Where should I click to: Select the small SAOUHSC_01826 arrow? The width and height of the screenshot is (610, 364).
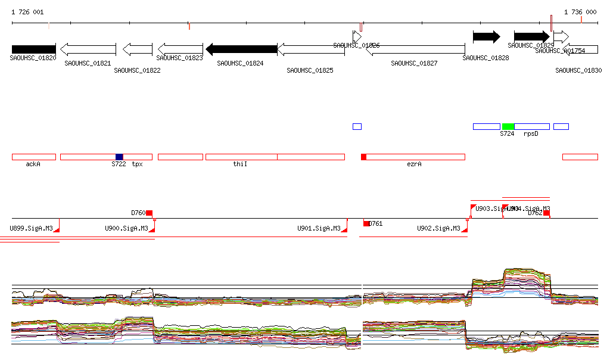357,37
